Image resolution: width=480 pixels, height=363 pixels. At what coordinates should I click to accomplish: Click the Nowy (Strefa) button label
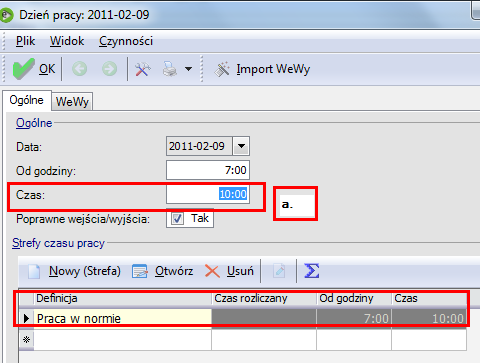(x=85, y=271)
